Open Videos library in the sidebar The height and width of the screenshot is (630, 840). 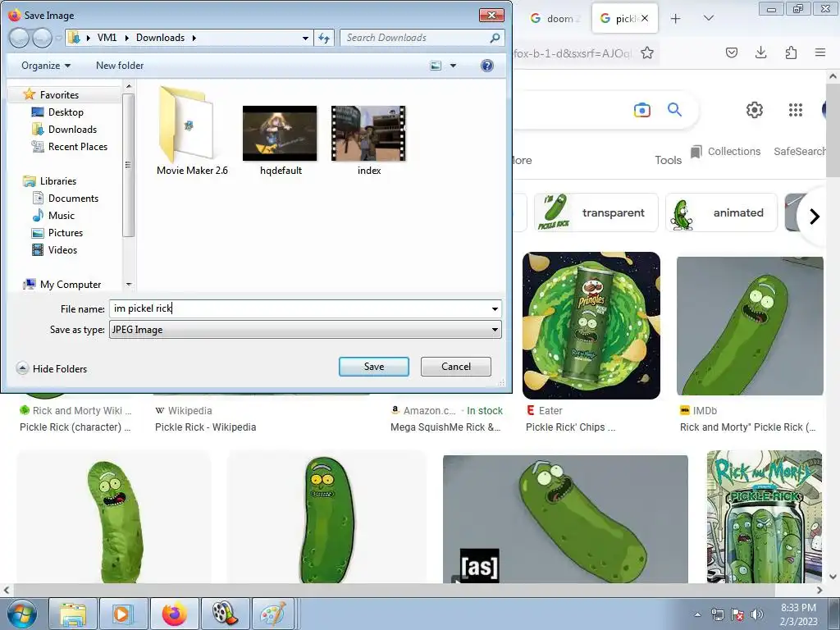pyautogui.click(x=62, y=249)
